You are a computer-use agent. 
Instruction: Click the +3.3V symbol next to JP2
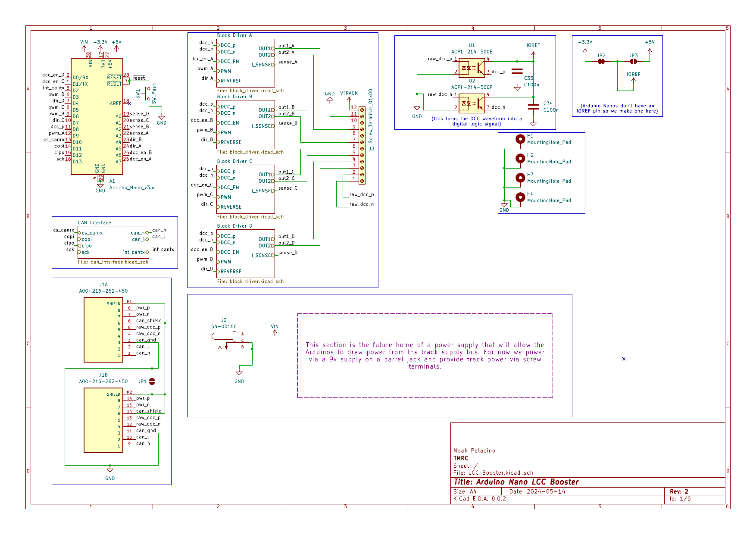[585, 47]
